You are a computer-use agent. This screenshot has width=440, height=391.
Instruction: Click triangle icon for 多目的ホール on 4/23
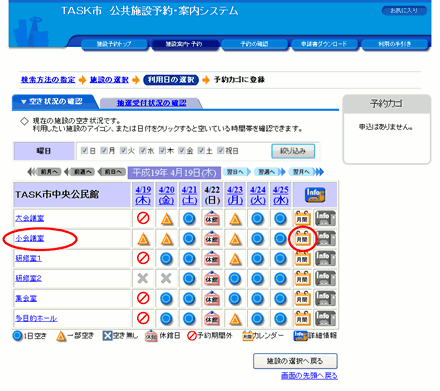(x=235, y=319)
